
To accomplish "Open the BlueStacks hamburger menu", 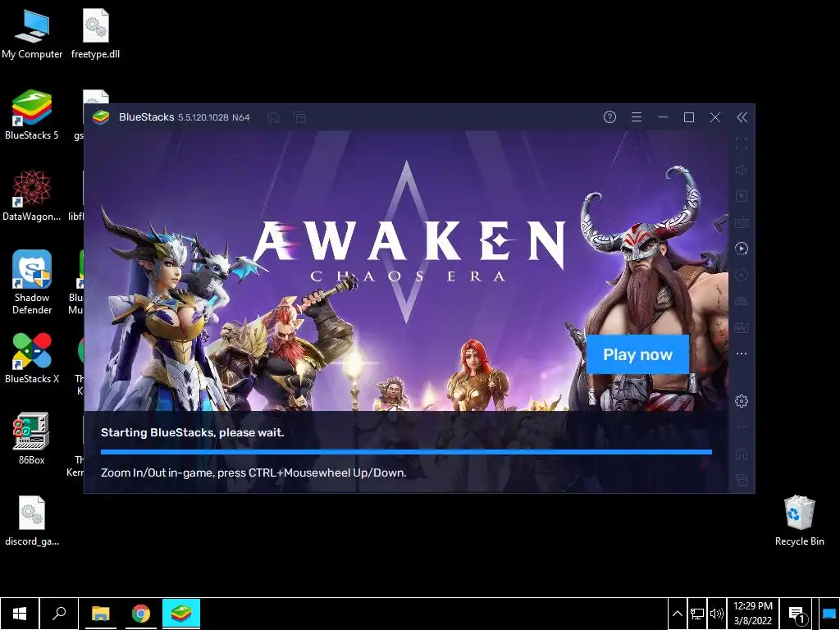I will coord(637,117).
